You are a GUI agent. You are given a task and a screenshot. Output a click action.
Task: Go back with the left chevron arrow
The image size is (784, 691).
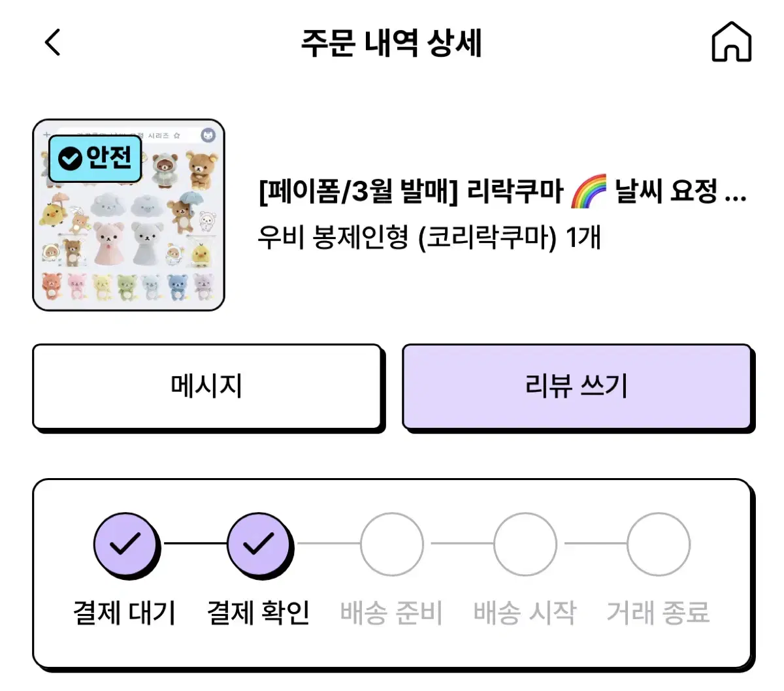click(x=52, y=42)
